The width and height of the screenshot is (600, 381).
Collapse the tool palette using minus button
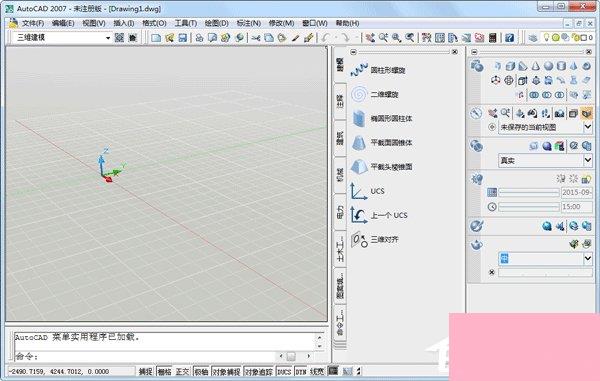(353, 52)
